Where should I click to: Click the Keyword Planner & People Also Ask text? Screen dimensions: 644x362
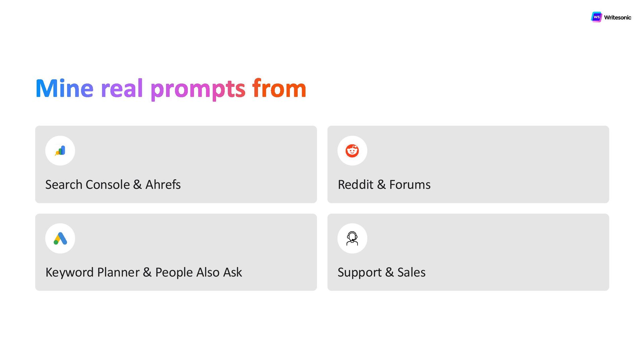pos(144,273)
